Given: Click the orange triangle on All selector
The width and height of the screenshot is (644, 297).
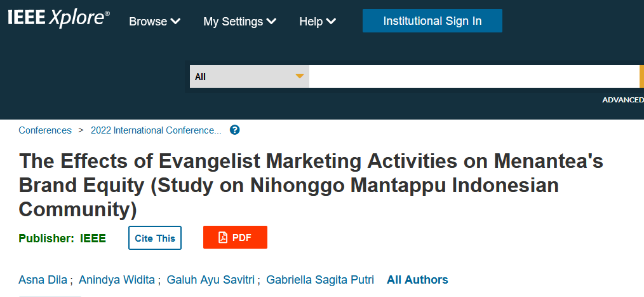Looking at the screenshot, I should (x=300, y=76).
